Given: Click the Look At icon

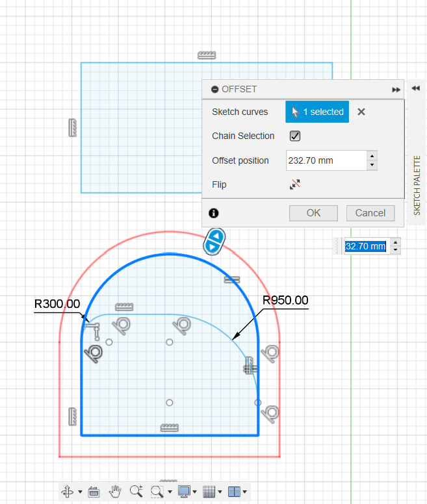Looking at the screenshot, I should (94, 492).
